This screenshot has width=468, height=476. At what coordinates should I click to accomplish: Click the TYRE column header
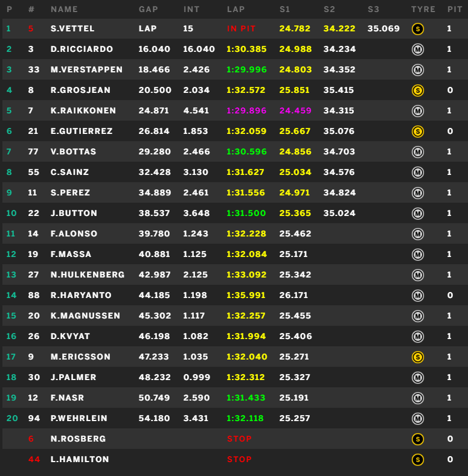pos(423,10)
